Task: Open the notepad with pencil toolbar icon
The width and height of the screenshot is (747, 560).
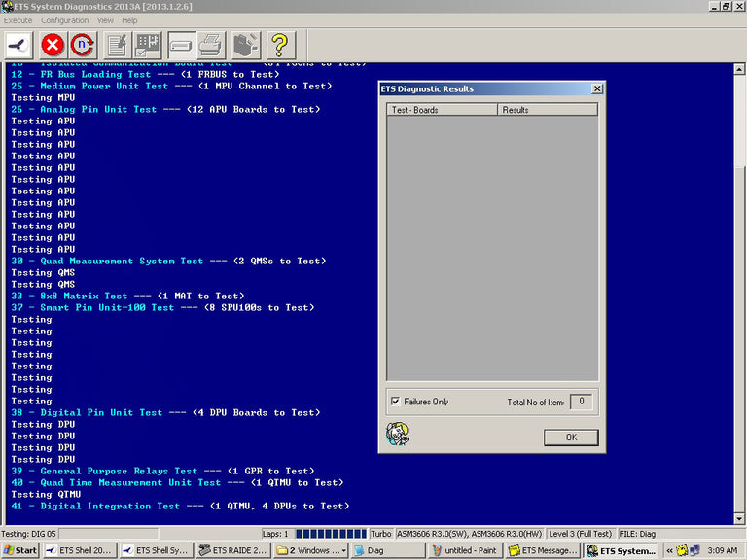Action: point(117,46)
